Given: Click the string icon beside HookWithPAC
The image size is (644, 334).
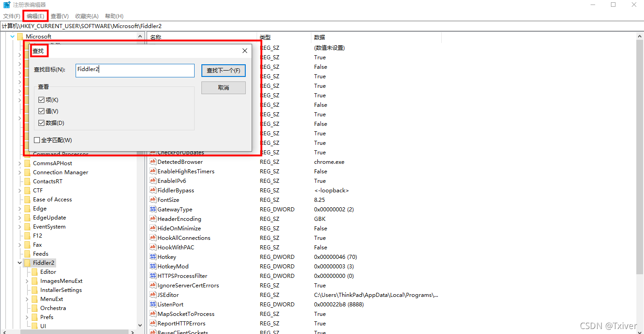Looking at the screenshot, I should pos(153,247).
